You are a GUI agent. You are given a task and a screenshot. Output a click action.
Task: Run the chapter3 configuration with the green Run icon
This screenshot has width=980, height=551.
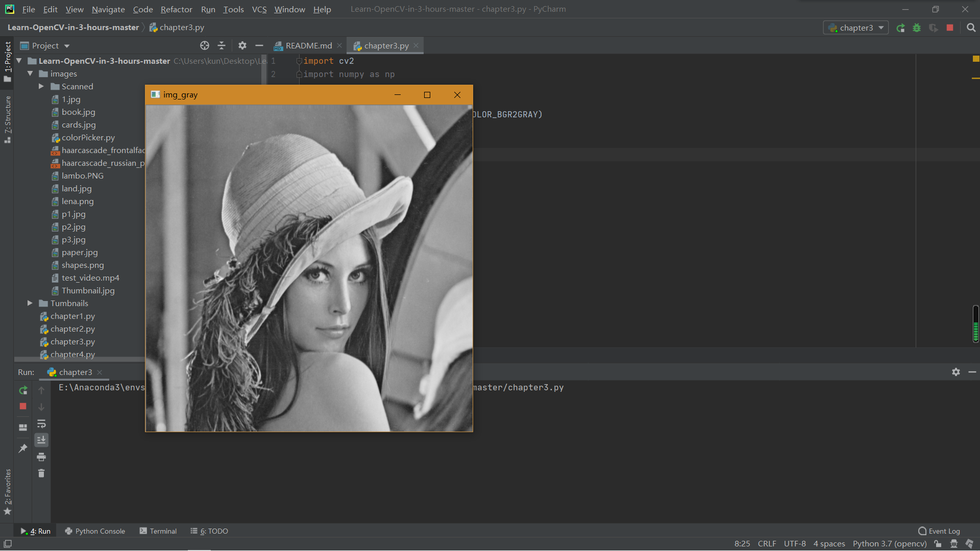901,28
